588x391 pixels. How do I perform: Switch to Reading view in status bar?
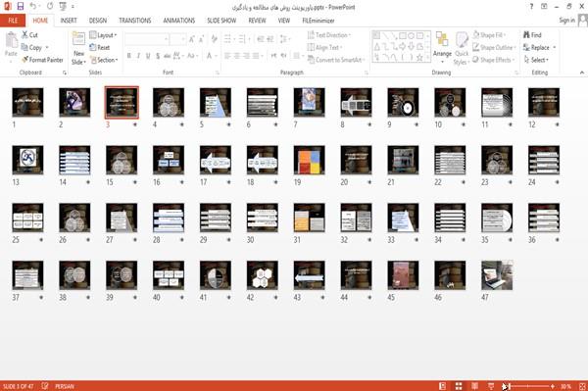[x=474, y=386]
